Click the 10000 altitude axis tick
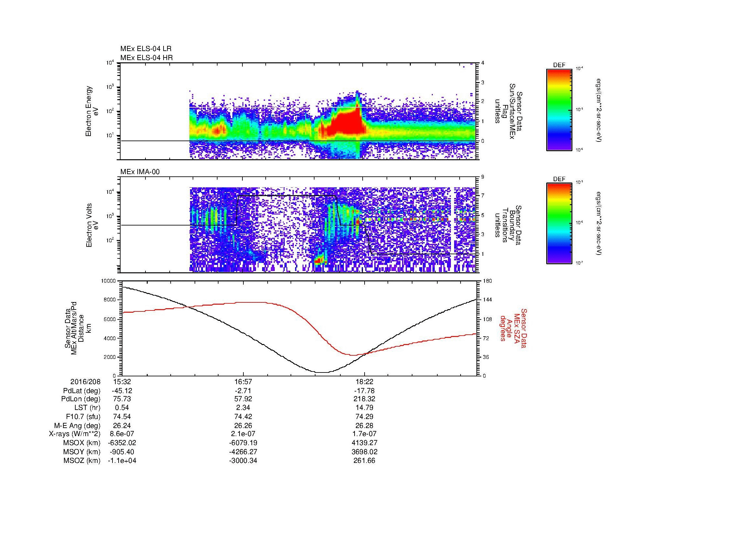756x534 pixels. 109,281
